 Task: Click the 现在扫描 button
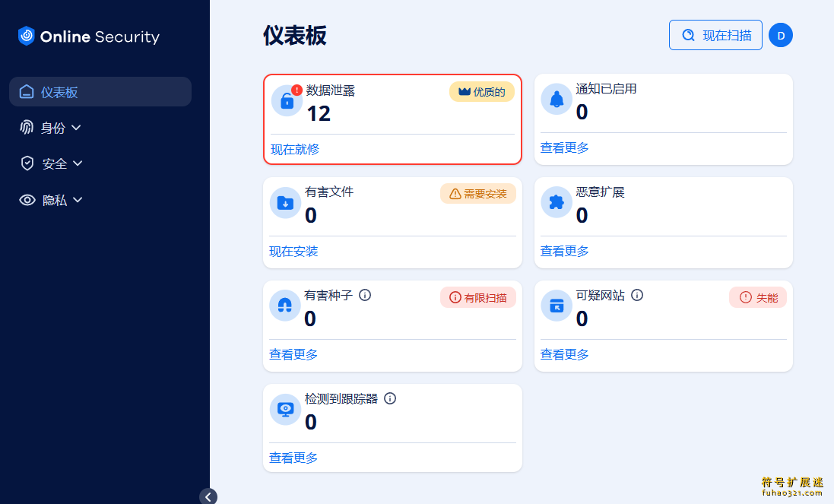tap(715, 35)
